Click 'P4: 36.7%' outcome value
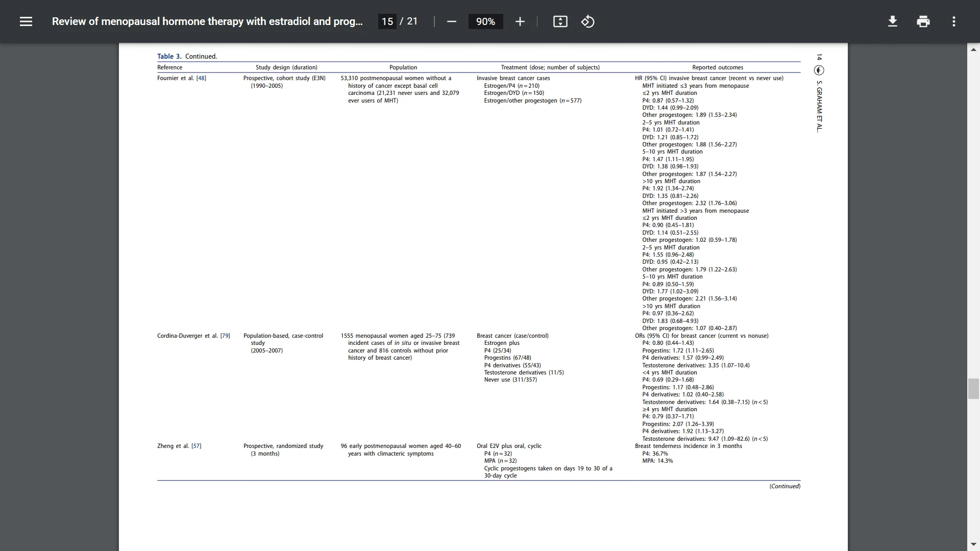Viewport: 980px width, 551px height. (x=655, y=454)
